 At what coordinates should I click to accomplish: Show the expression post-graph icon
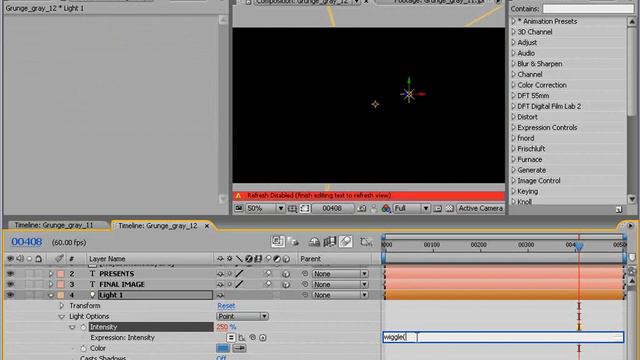pos(242,338)
